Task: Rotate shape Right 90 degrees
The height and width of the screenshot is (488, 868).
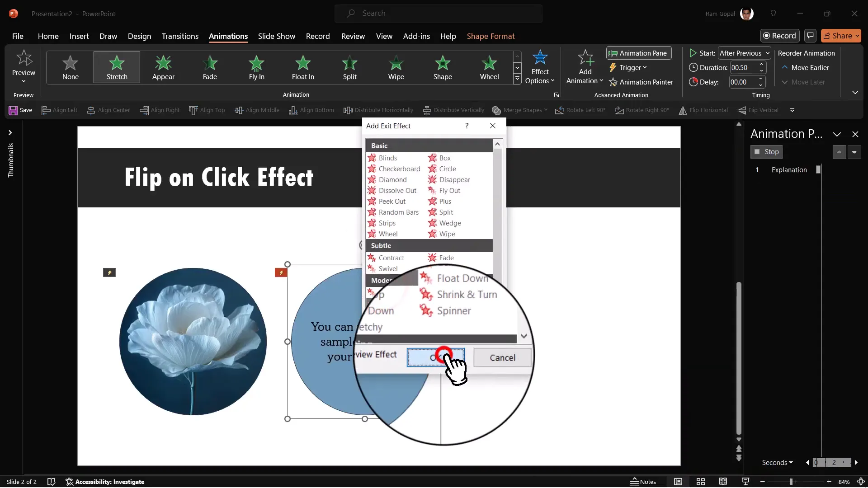Action: pos(642,110)
